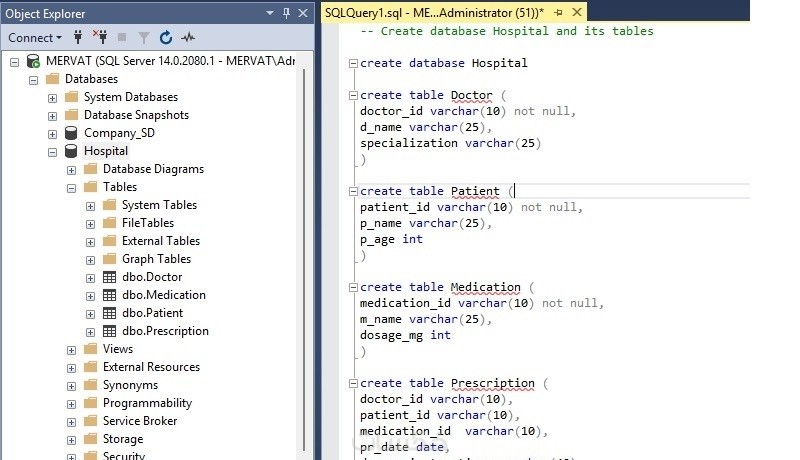The height and width of the screenshot is (460, 800).
Task: Select the External Tables folder icon
Action: (x=110, y=240)
